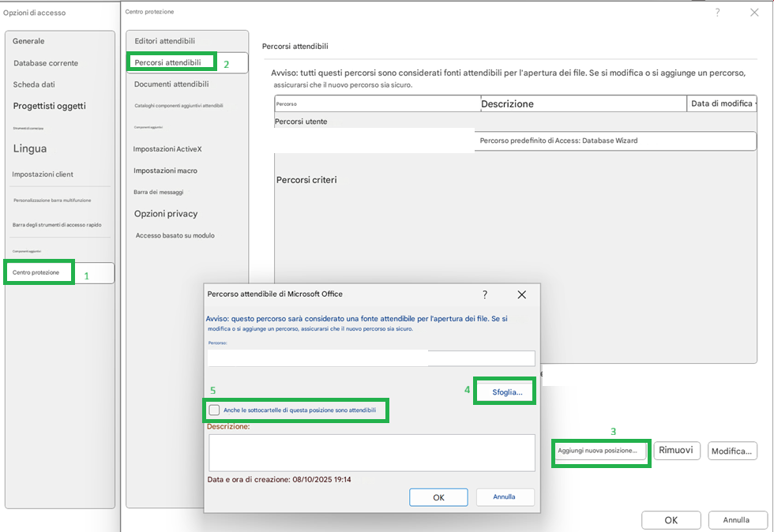The width and height of the screenshot is (774, 532).
Task: Click Rimuovi to delete the trusted path
Action: (676, 451)
